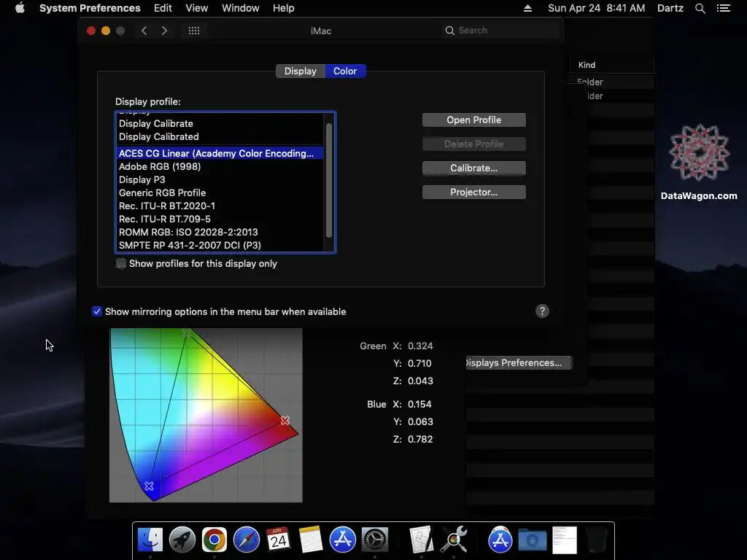The image size is (747, 560).
Task: Open Spotlight search in the menu bar
Action: coord(700,8)
